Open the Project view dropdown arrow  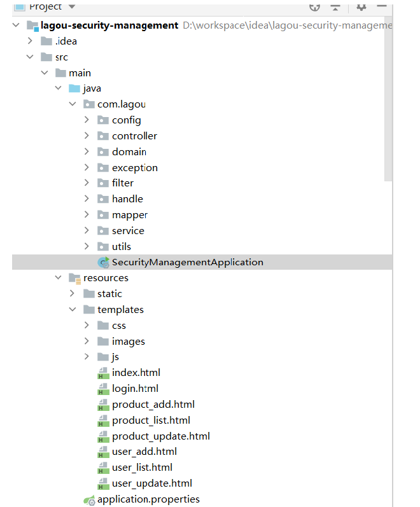(x=72, y=6)
